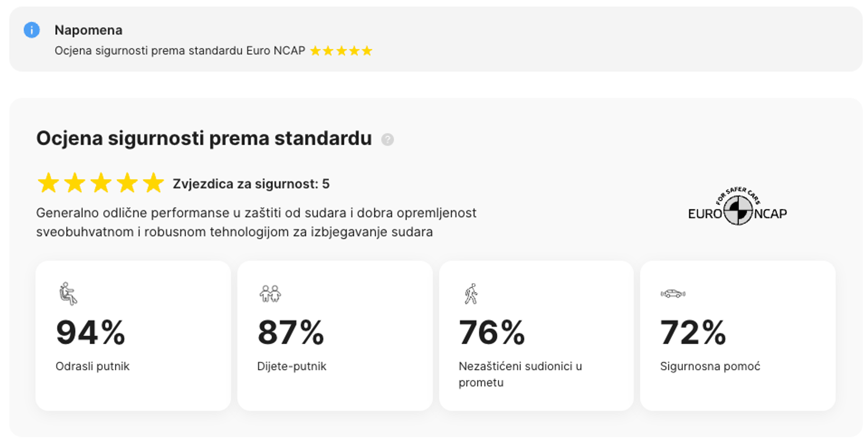Click the first yellow star in the rating
This screenshot has height=445, width=868.
tap(48, 183)
